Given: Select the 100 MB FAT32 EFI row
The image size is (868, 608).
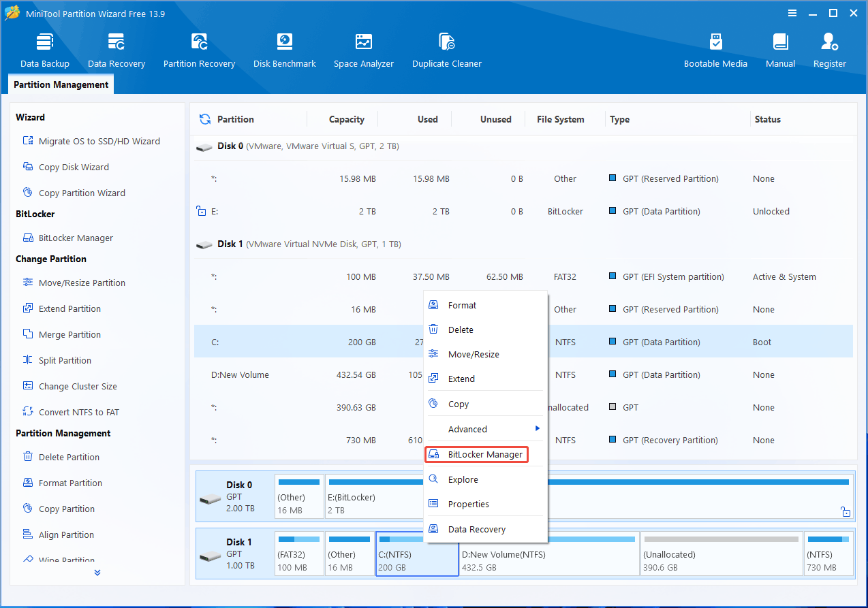Looking at the screenshot, I should (x=523, y=276).
